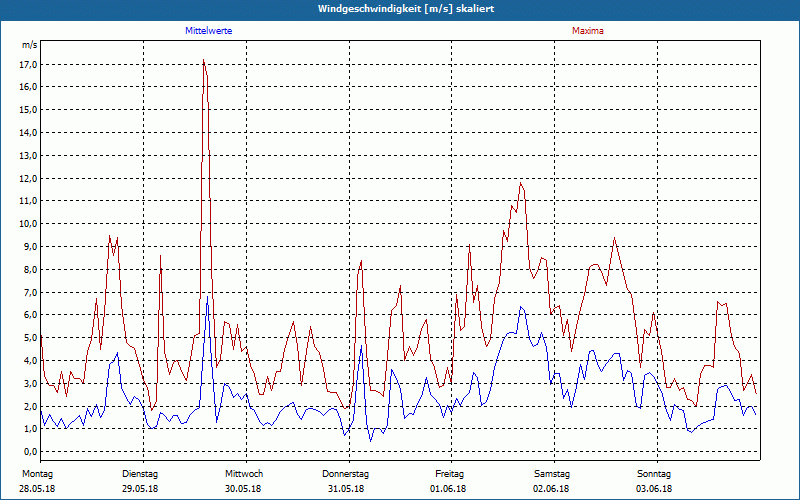This screenshot has height=500, width=800.
Task: Click the 0,0 y-axis value
Action: (x=31, y=452)
